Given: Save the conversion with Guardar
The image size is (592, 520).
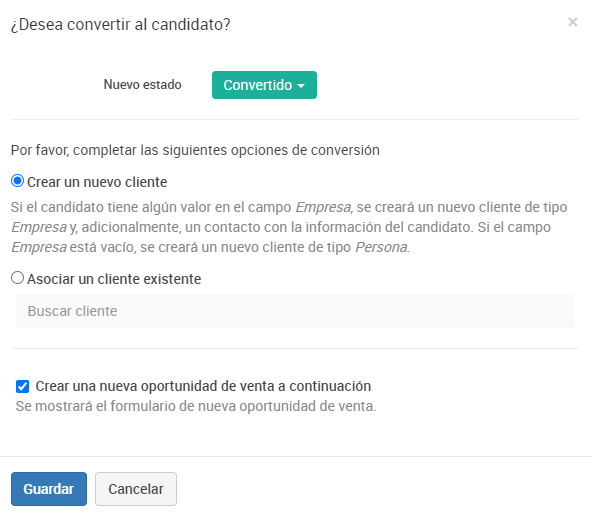Looking at the screenshot, I should [49, 489].
